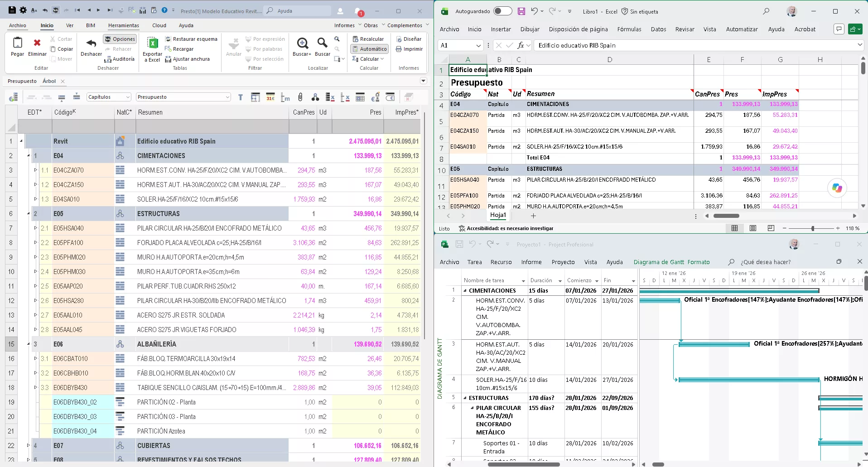Click the Ajustar anchura icon in Presto
The image size is (868, 467).
168,59
